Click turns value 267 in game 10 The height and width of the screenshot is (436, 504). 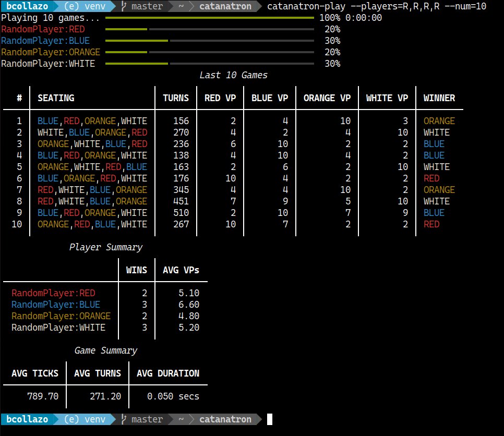(181, 224)
